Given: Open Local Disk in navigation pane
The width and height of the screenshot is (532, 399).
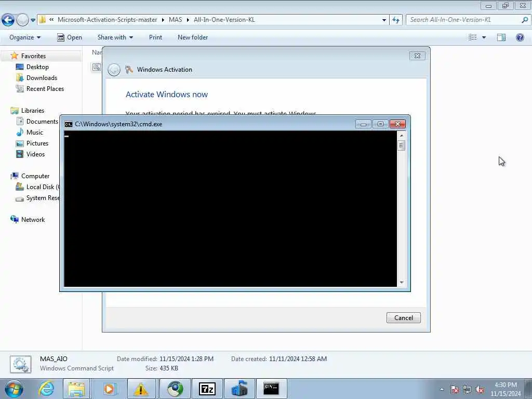Looking at the screenshot, I should click(x=38, y=187).
